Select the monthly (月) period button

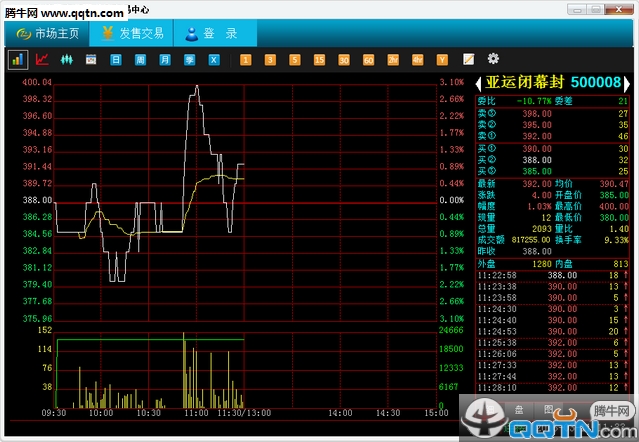pyautogui.click(x=165, y=60)
